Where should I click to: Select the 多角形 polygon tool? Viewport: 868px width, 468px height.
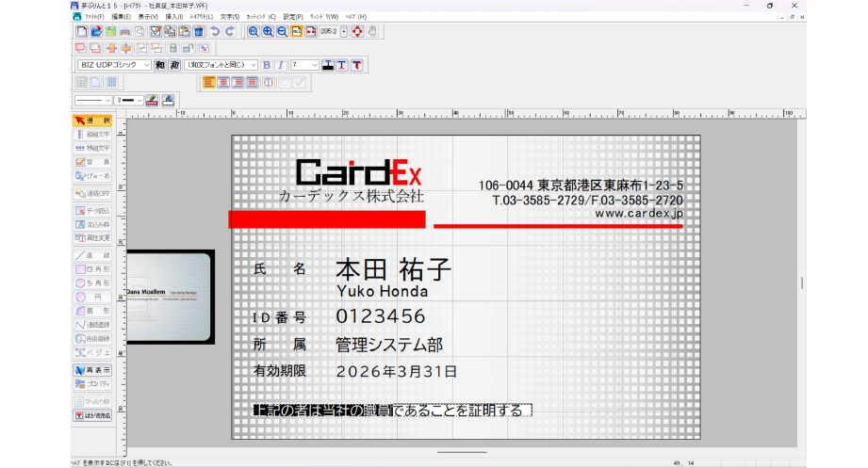tap(92, 282)
